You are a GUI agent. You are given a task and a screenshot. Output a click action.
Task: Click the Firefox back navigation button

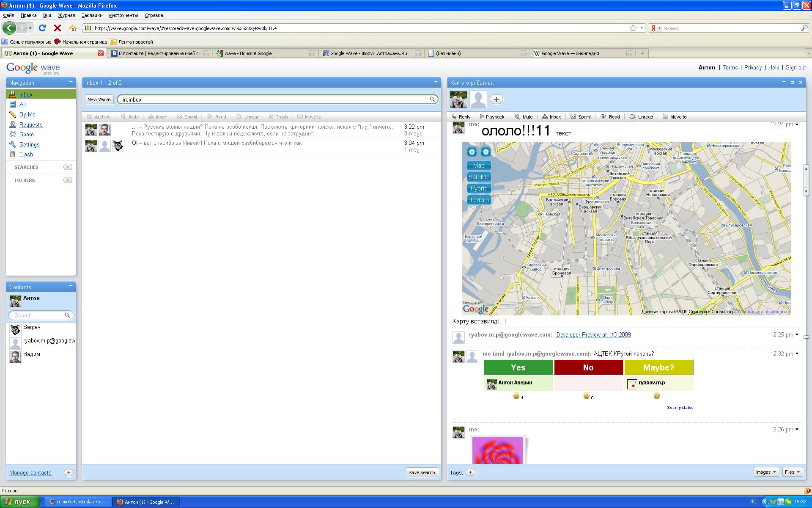click(x=9, y=28)
